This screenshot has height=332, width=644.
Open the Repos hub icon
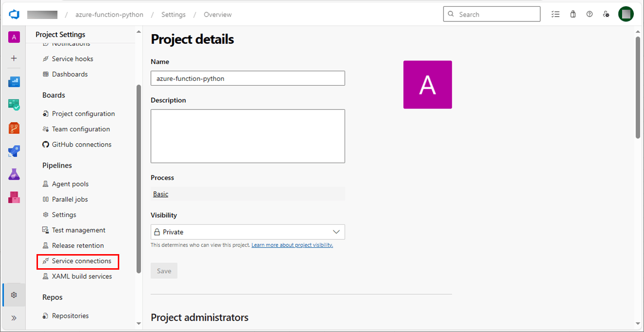(14, 128)
